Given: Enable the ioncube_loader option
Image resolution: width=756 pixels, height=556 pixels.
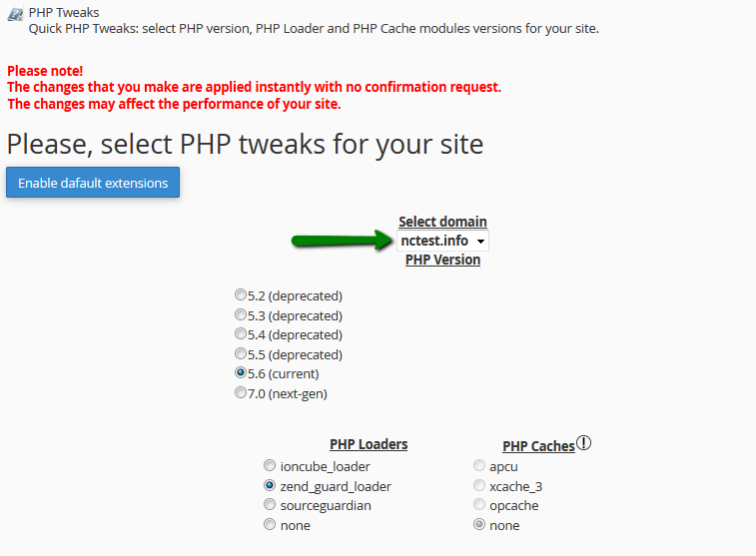Looking at the screenshot, I should point(270,465).
